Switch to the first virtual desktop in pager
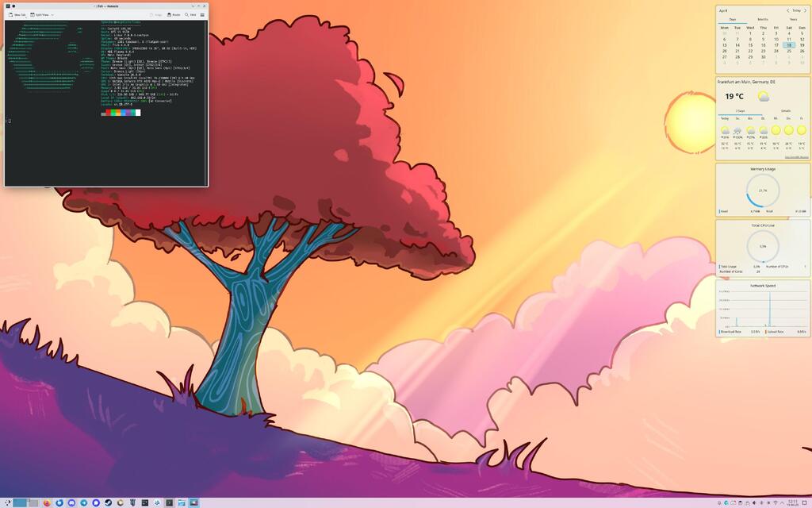Screen dimensions: 812x508 click(20, 502)
